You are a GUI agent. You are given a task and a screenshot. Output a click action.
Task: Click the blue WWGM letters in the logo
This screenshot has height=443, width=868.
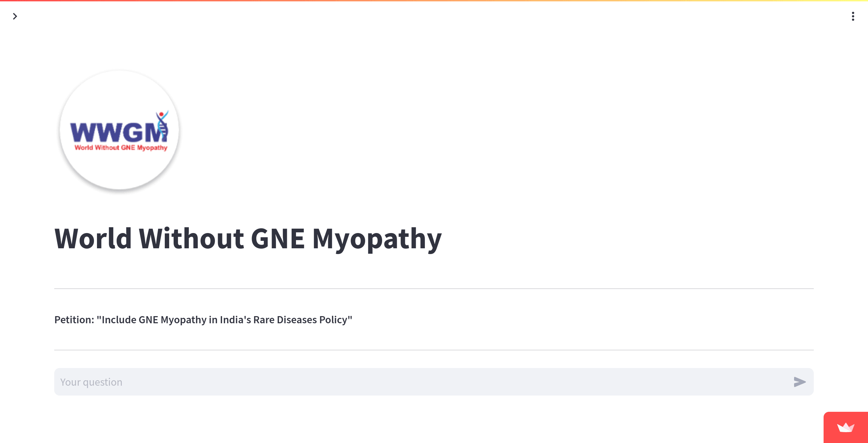click(x=112, y=132)
